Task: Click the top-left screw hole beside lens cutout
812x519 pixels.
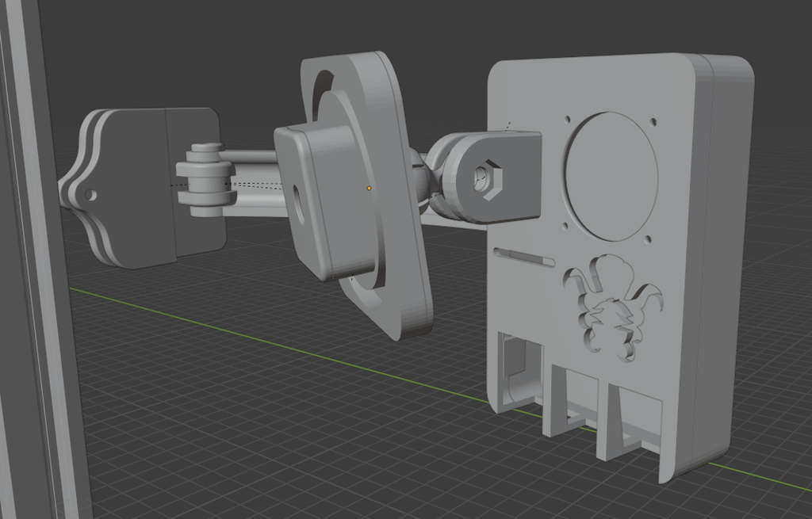Action: pos(568,120)
